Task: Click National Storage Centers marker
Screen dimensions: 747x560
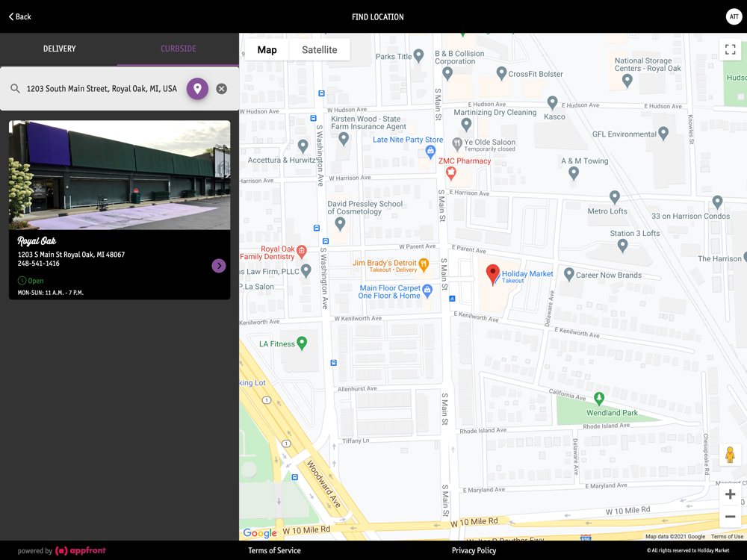Action: point(627,81)
